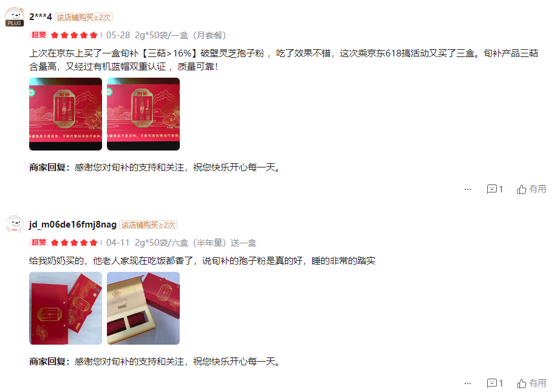The width and height of the screenshot is (557, 392).
Task: Click first reviewer's 该店铺购买≥2次 badge
Action: 83,17
